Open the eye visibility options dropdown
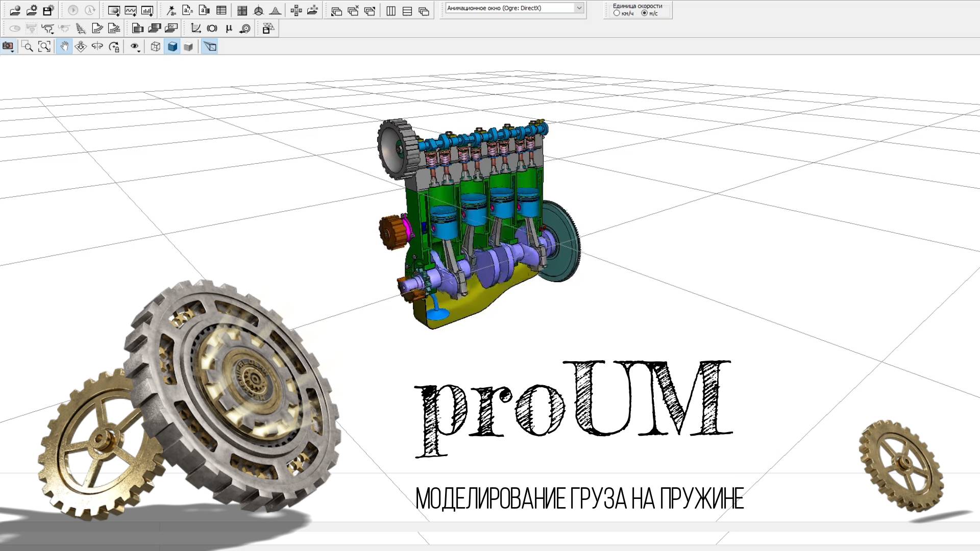Viewport: 980px width, 551px height. (x=138, y=51)
